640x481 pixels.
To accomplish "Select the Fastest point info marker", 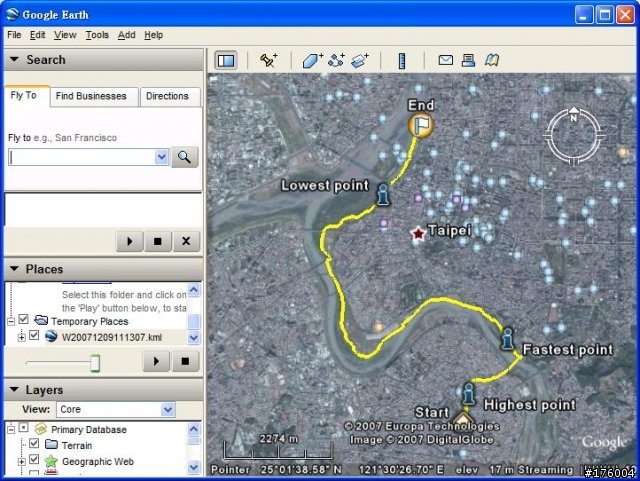I will pos(507,338).
